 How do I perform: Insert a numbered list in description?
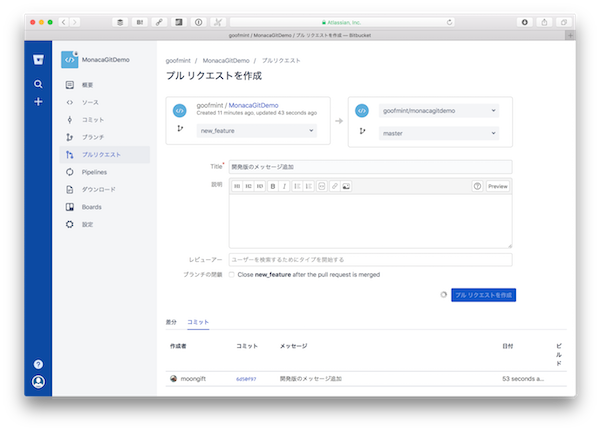click(308, 186)
